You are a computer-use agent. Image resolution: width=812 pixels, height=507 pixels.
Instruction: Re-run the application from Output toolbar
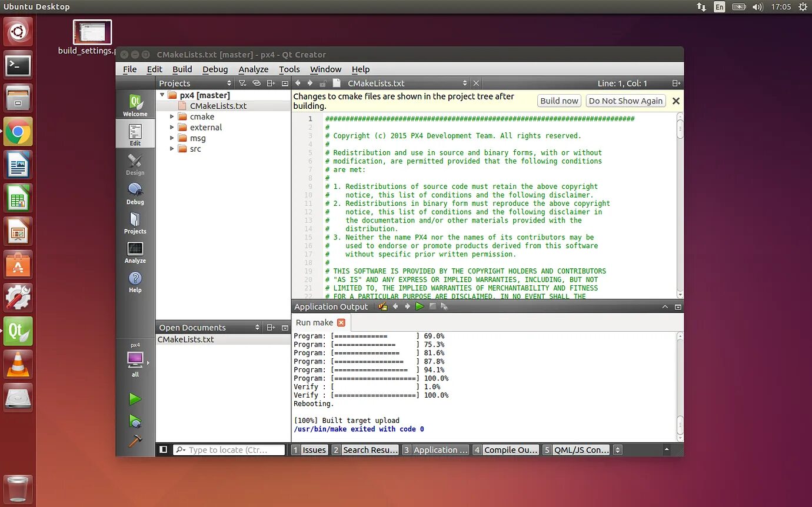(x=420, y=306)
